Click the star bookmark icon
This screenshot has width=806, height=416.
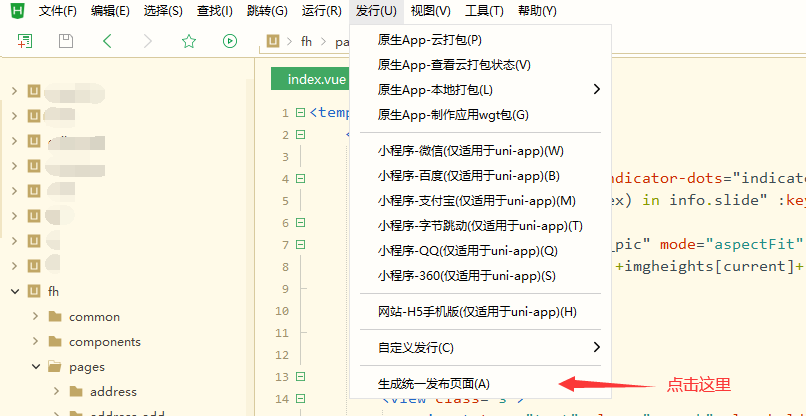(189, 41)
